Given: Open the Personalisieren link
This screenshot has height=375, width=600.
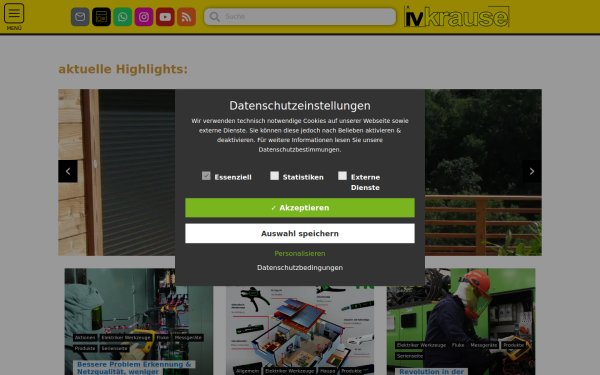Looking at the screenshot, I should pyautogui.click(x=300, y=253).
